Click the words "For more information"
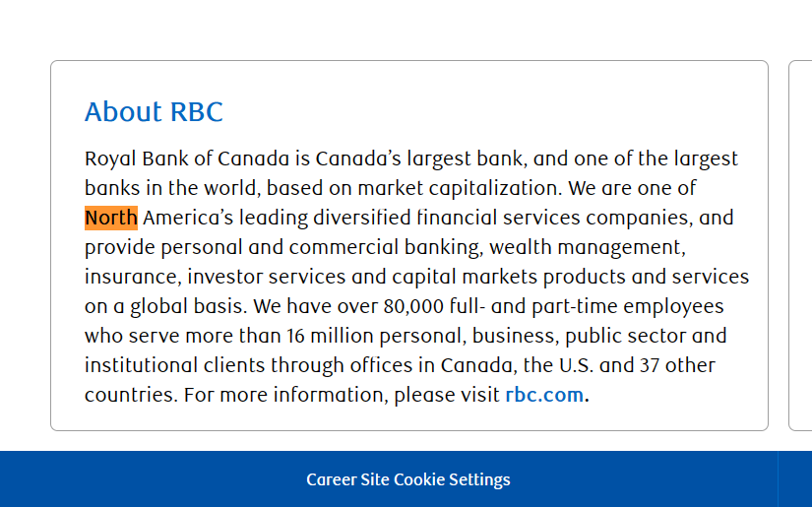812x507 pixels. [x=285, y=395]
